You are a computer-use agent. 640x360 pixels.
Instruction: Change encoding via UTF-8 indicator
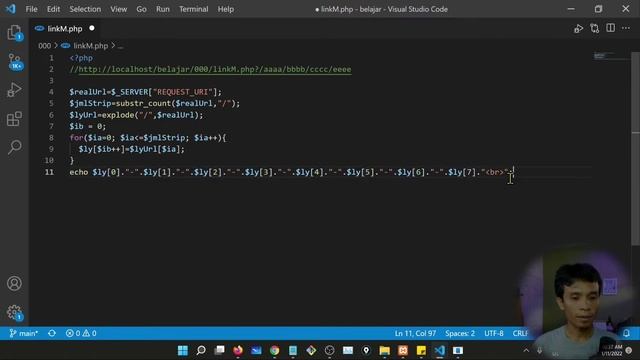[494, 333]
